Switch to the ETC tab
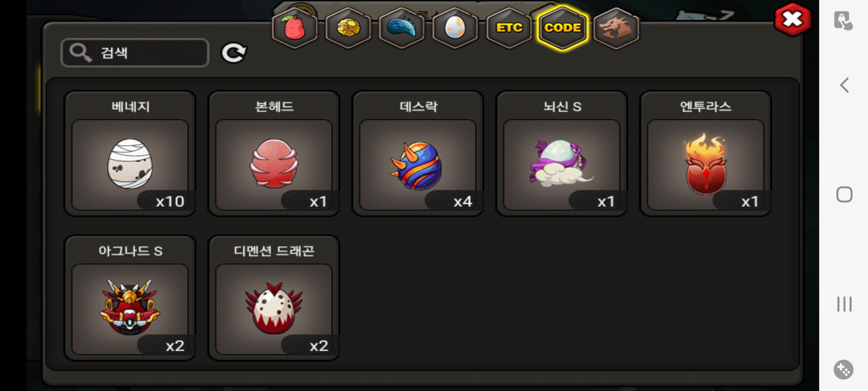Viewport: 868px width, 391px height. 509,28
